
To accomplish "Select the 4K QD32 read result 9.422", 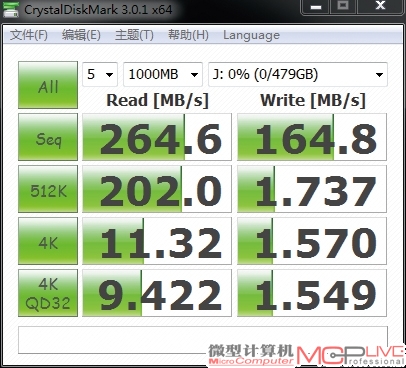I will tap(157, 293).
